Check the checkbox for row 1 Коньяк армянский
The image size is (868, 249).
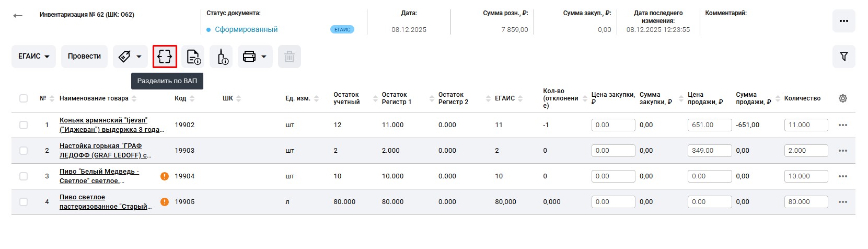point(24,125)
